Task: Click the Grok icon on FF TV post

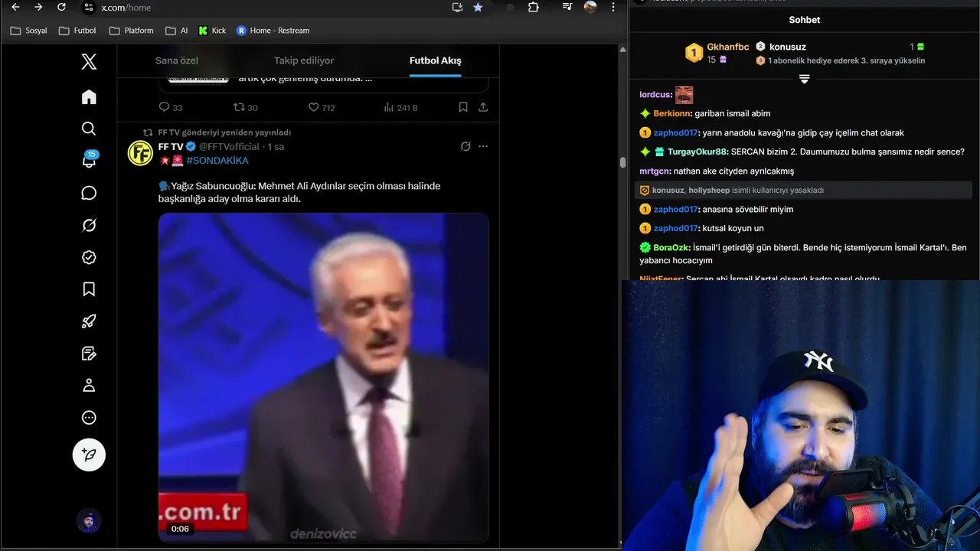Action: pyautogui.click(x=465, y=146)
